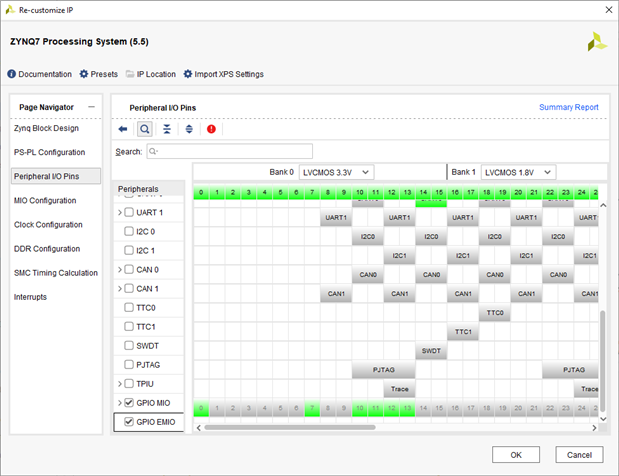The width and height of the screenshot is (619, 476).
Task: Select PJTAG block at pins 10-13
Action: (384, 370)
